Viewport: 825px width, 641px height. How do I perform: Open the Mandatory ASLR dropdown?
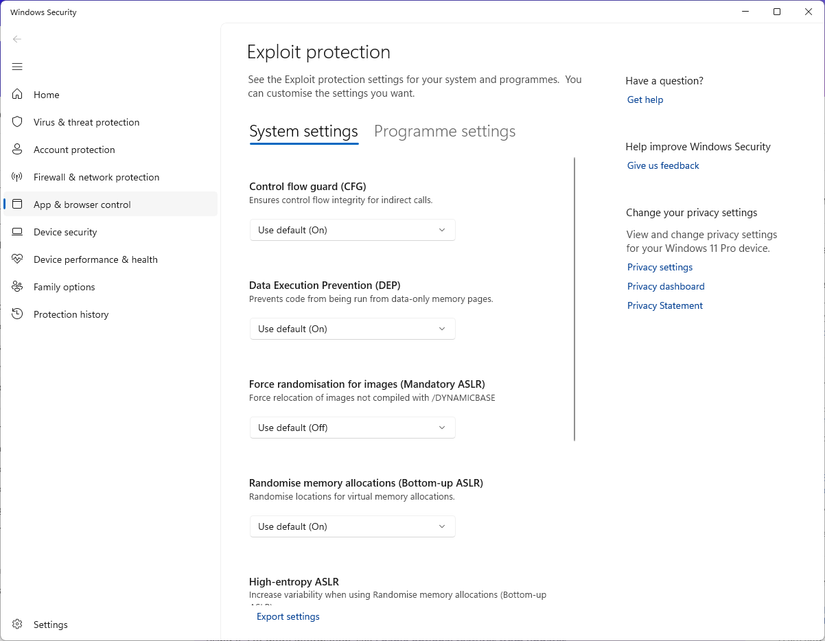point(351,427)
